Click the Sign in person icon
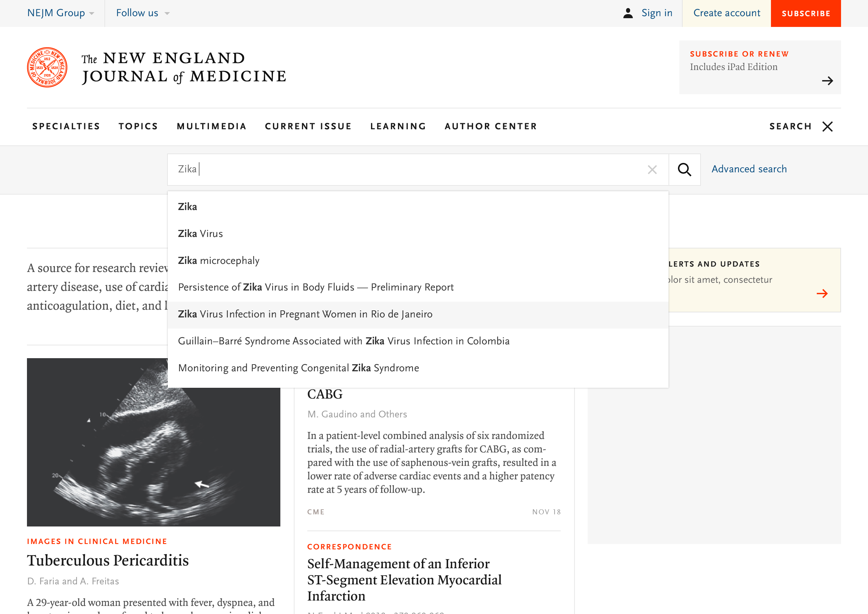Viewport: 868px width, 614px height. (628, 13)
